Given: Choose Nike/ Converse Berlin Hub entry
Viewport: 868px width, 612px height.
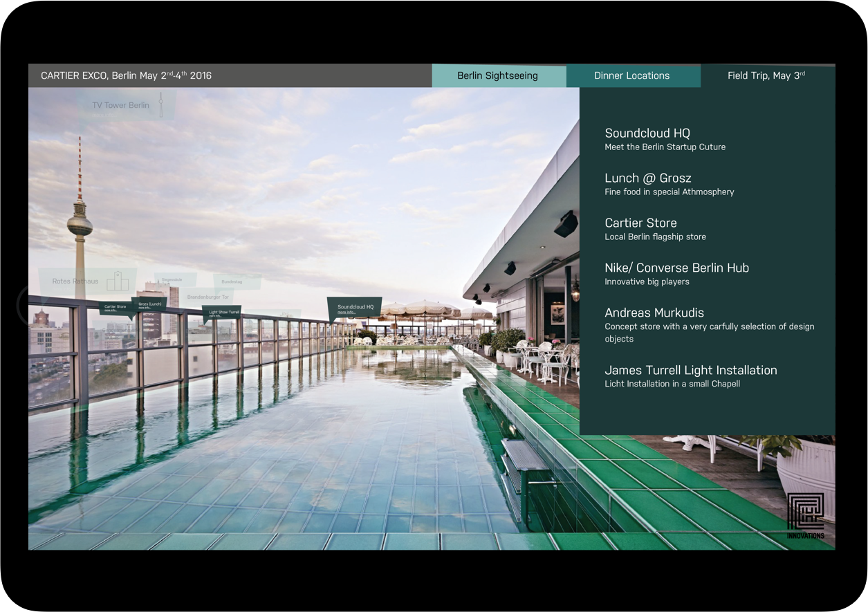Looking at the screenshot, I should [676, 274].
